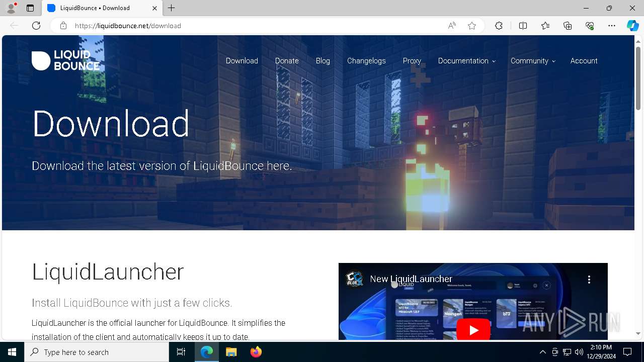Open File Explorer from taskbar
Image resolution: width=644 pixels, height=362 pixels.
coord(231,352)
